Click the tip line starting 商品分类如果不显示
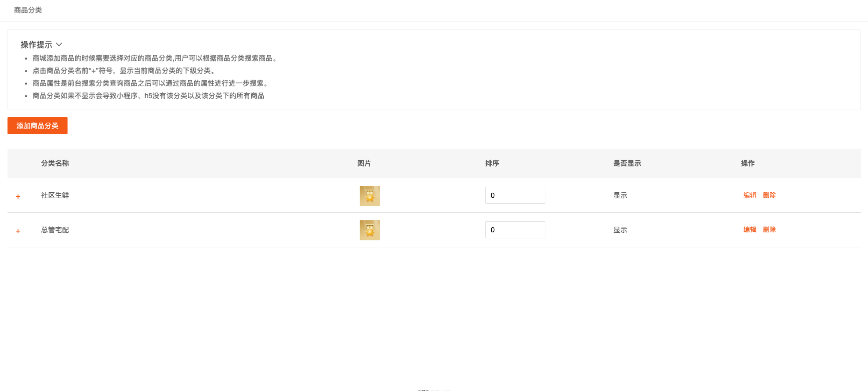The width and height of the screenshot is (868, 391). tap(149, 96)
